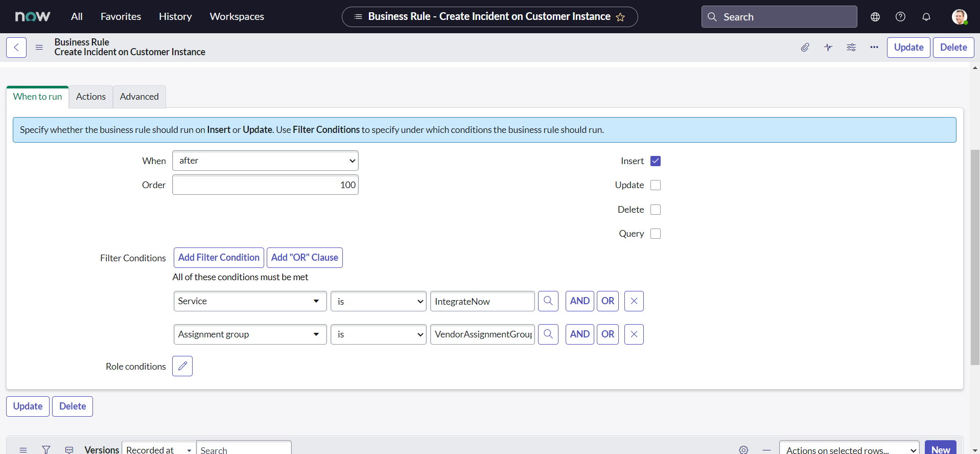Click Add "OR" Clause button

(305, 258)
